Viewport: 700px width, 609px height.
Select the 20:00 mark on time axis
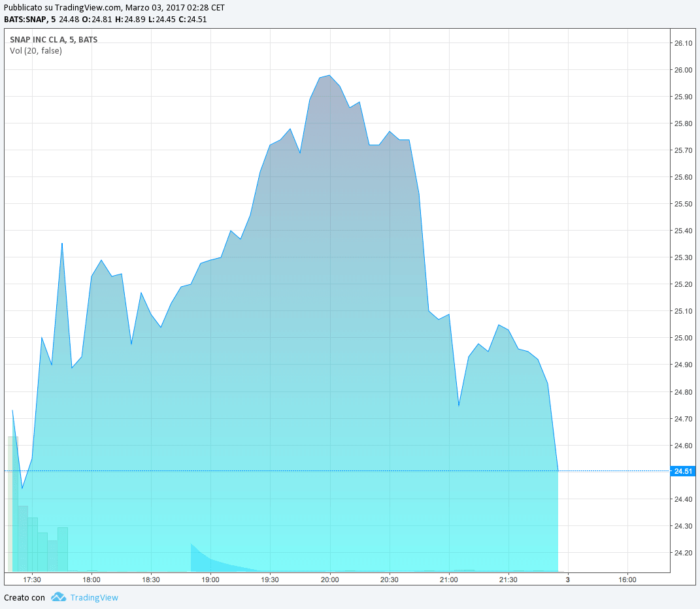[329, 580]
